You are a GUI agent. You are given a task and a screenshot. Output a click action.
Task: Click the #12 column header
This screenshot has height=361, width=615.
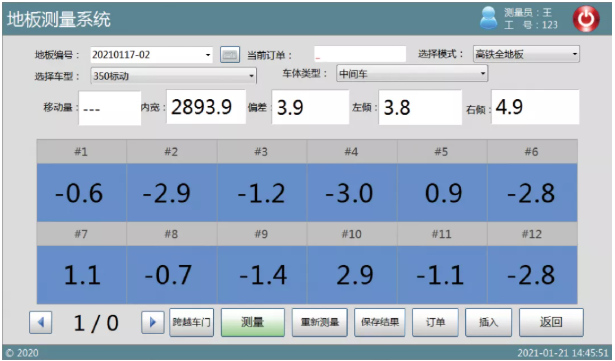[532, 234]
